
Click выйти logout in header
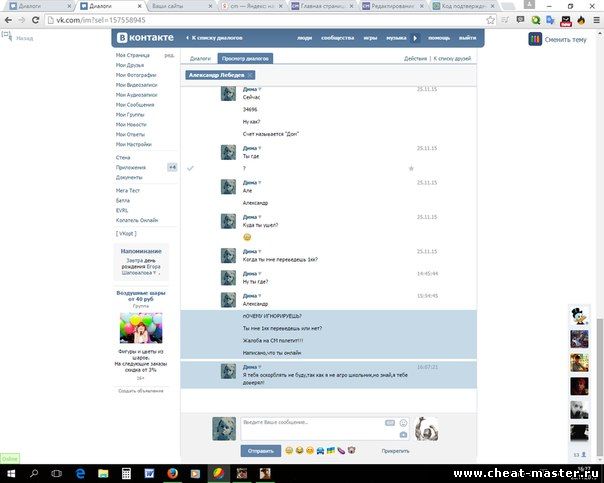(x=467, y=38)
